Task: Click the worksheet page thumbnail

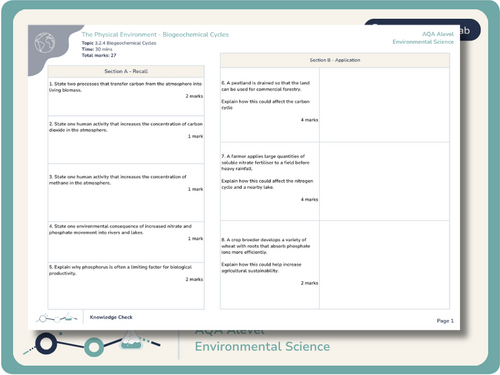Action: (244, 177)
